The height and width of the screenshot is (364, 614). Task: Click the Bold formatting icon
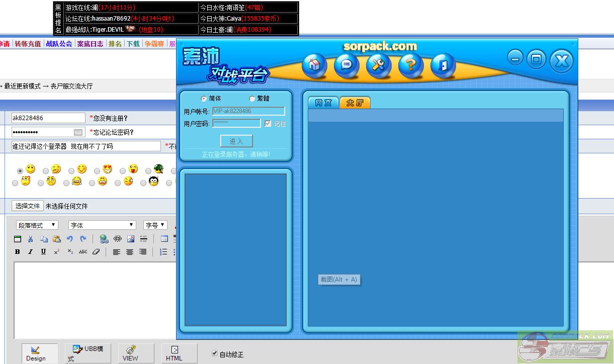click(18, 252)
